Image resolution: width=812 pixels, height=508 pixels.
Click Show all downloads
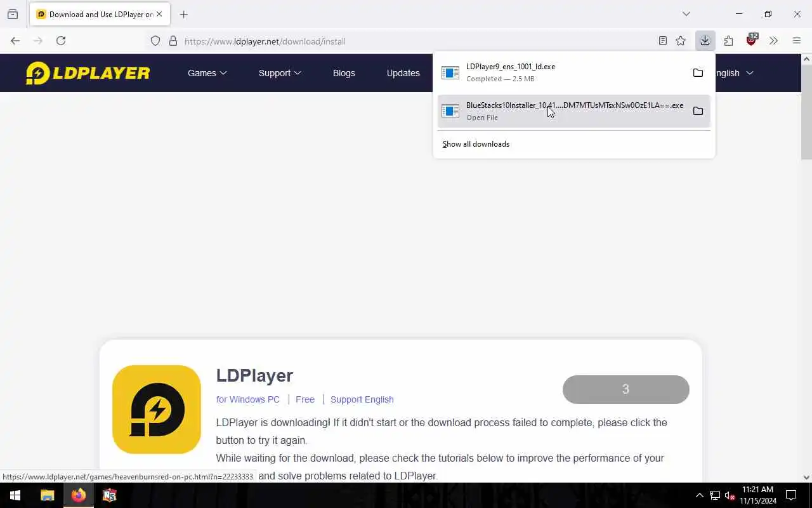476,144
